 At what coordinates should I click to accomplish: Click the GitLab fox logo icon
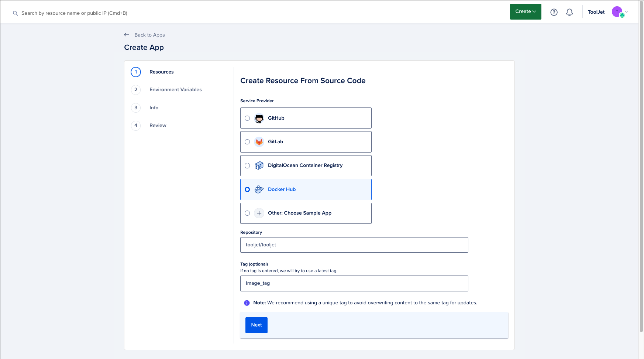[259, 142]
